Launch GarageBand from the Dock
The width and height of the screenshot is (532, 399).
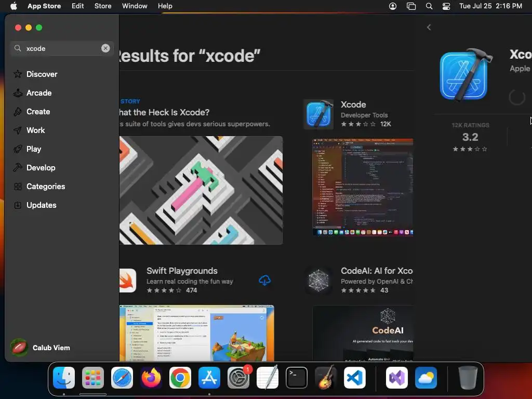(x=326, y=378)
